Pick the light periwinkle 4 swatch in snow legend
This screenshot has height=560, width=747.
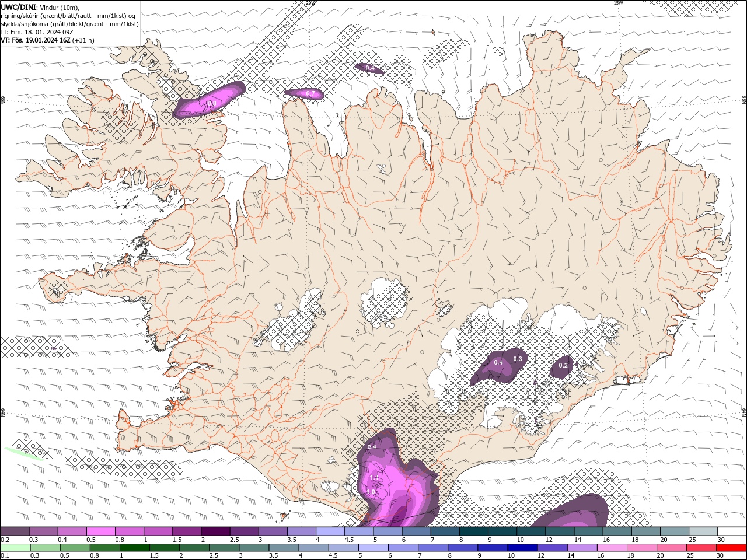coord(330,531)
